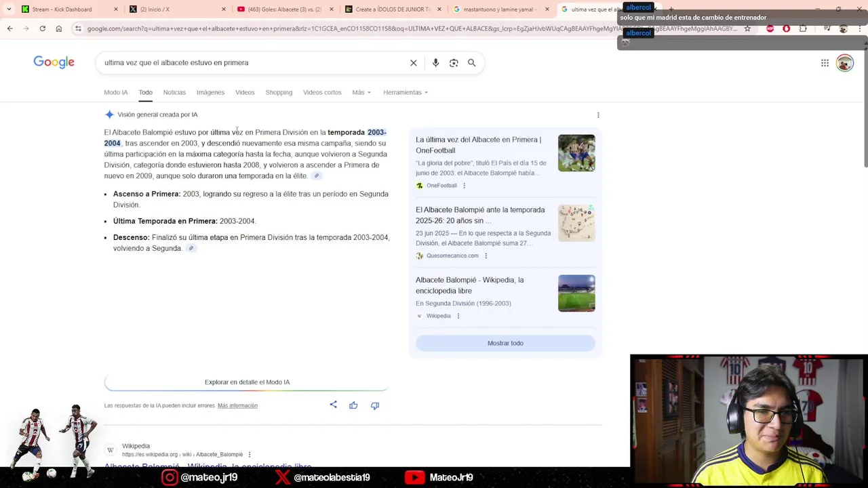The image size is (868, 488).
Task: Open the Google apps grid
Action: point(825,63)
